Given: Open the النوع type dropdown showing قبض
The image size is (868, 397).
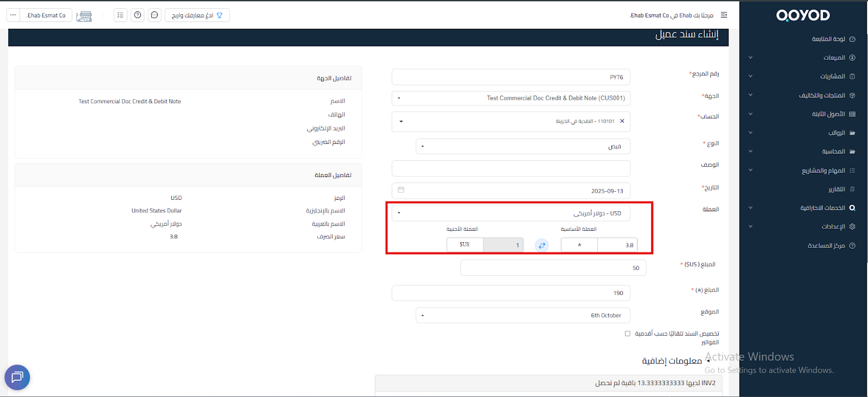Looking at the screenshot, I should coord(523,147).
